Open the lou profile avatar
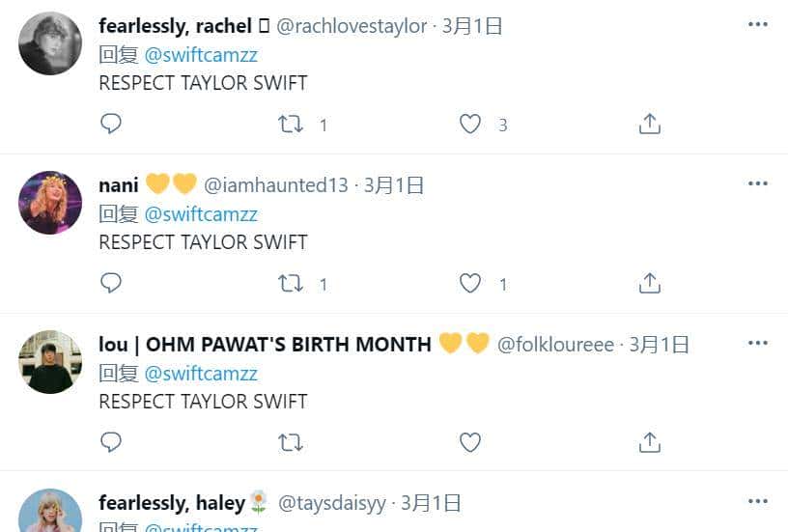 pos(50,362)
